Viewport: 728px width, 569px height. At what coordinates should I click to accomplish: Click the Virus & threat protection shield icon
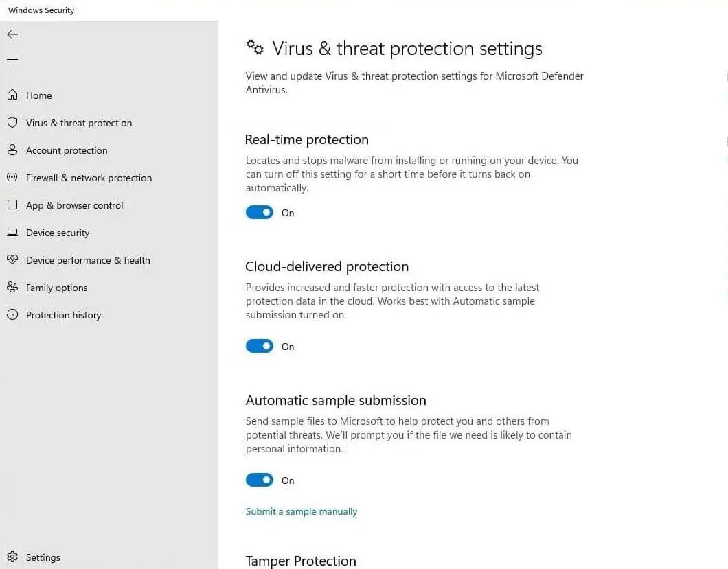point(12,123)
